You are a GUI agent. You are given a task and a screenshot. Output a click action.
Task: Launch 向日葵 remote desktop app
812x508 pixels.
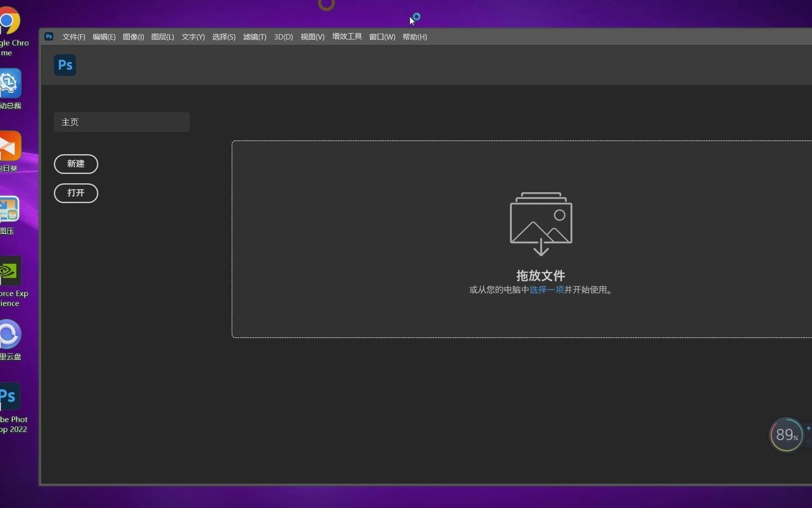point(9,146)
